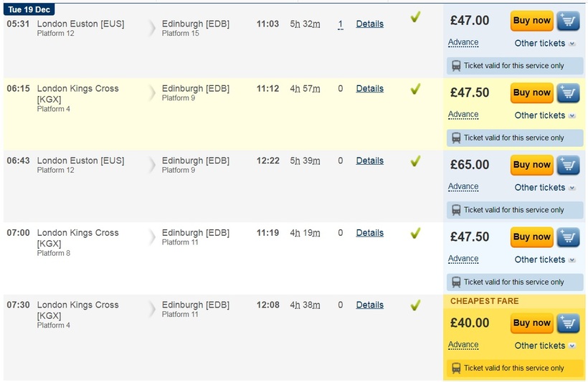Screen dimensions: 588x382
Task: Click train icon on cheapest fare validity note
Action: (456, 368)
